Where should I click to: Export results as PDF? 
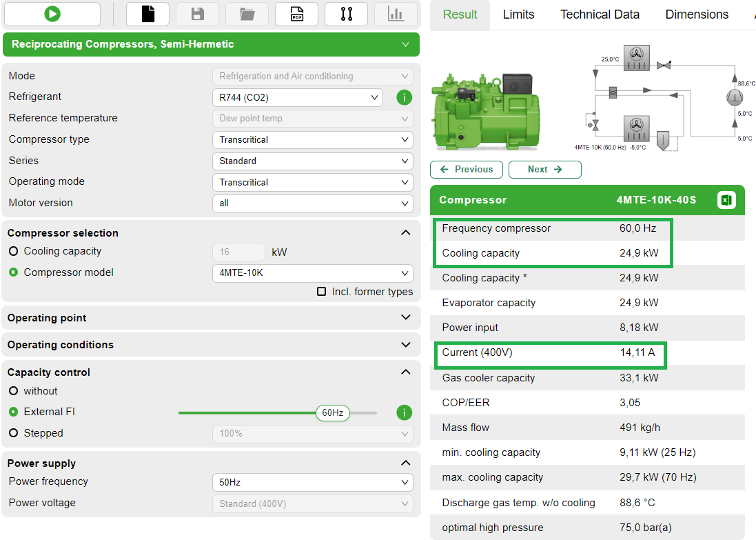(296, 14)
